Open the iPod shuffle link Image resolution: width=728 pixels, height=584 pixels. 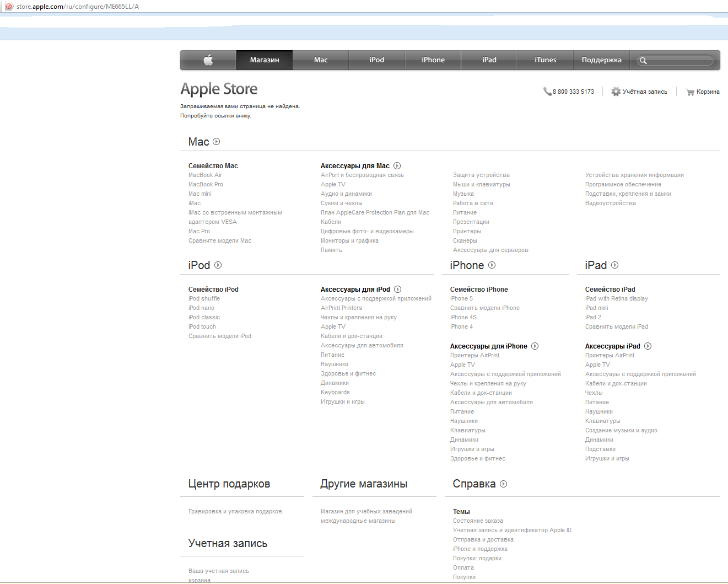[204, 299]
